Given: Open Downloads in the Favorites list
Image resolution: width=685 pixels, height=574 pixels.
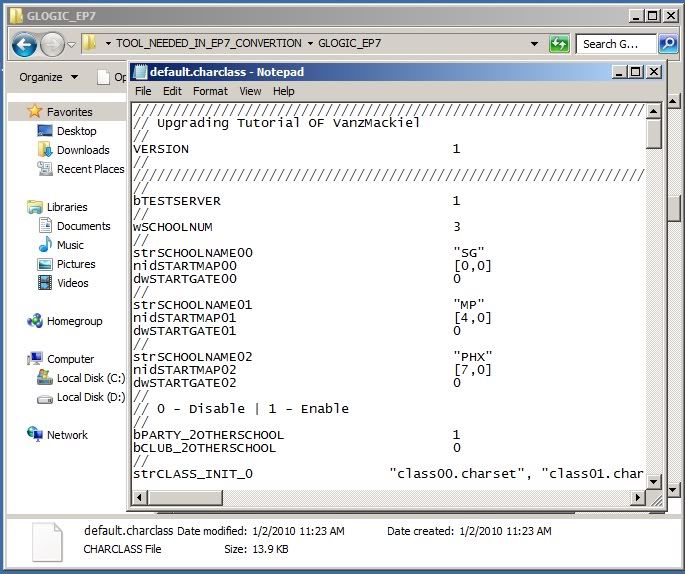Looking at the screenshot, I should tap(45, 150).
